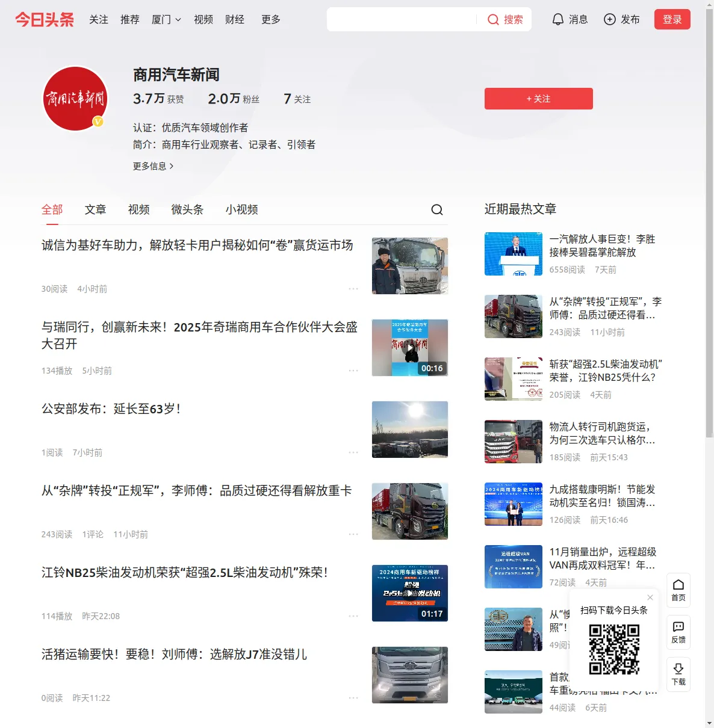Open video 与瑞同行，创赢新未来

[200, 335]
